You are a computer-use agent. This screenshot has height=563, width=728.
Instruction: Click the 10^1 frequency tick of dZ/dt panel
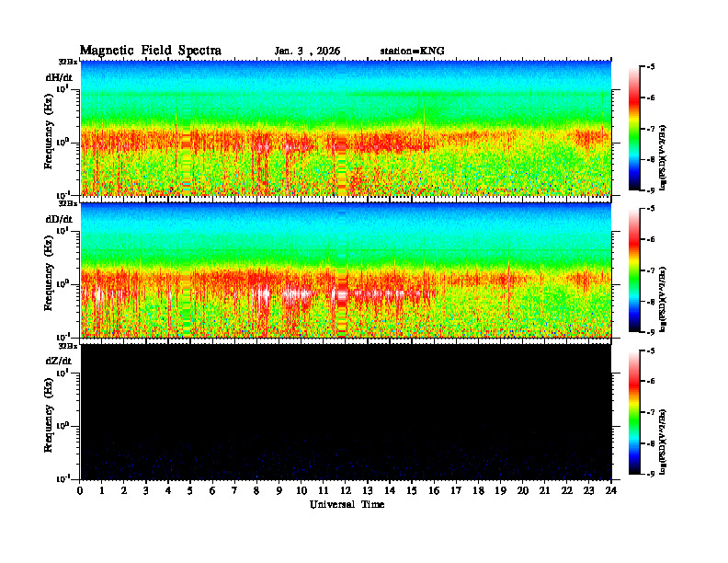coord(63,373)
